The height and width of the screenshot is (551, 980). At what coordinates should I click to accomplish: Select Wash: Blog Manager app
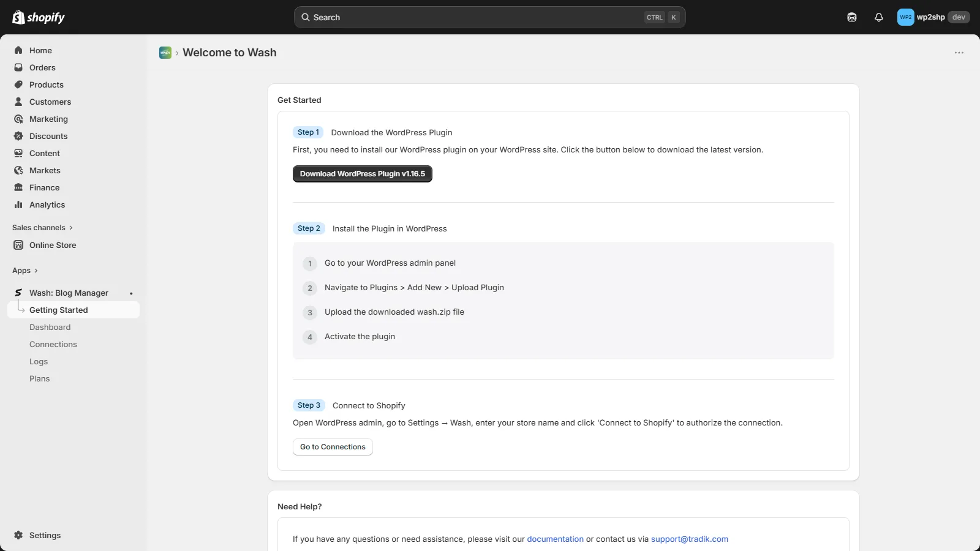[69, 293]
